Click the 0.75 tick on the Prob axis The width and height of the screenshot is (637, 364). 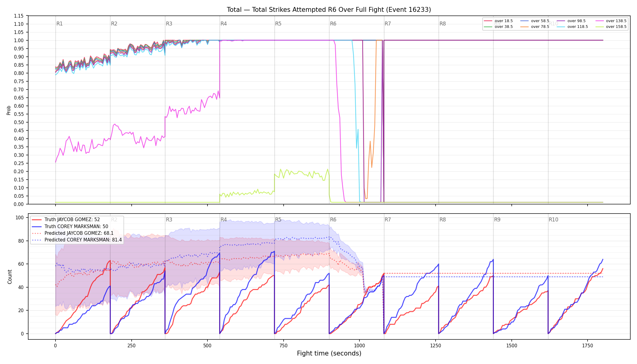point(19,81)
